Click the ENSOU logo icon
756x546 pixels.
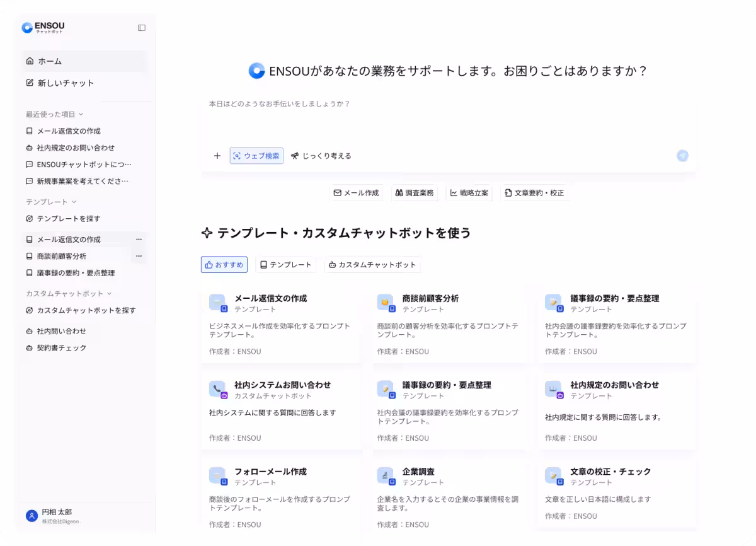point(25,27)
